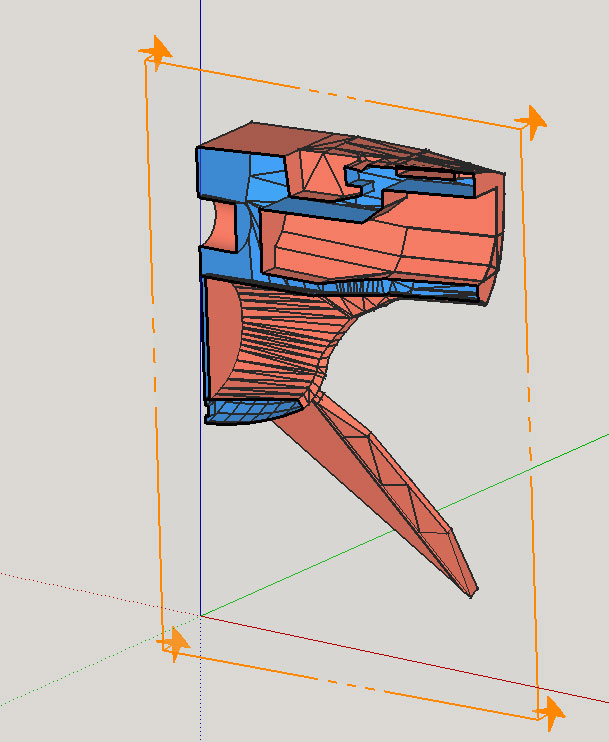Click the bottom-left section plane arrow
The width and height of the screenshot is (609, 742).
click(x=174, y=642)
